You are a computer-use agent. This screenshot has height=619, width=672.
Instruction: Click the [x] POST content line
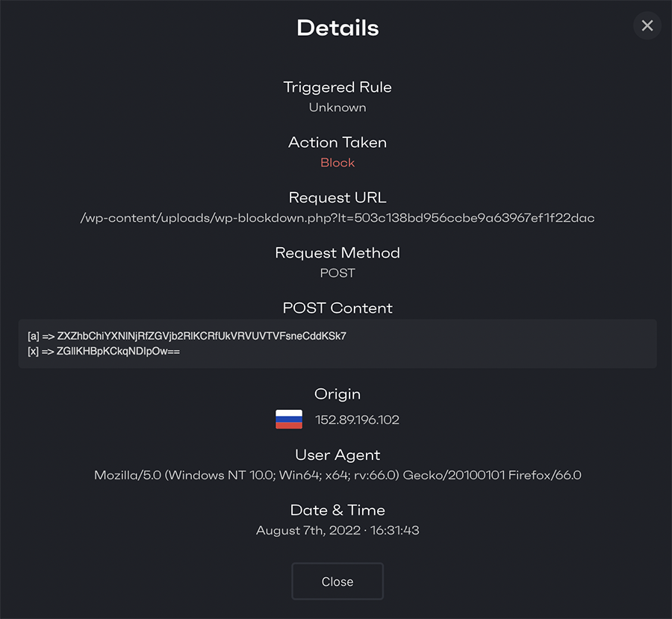(104, 352)
